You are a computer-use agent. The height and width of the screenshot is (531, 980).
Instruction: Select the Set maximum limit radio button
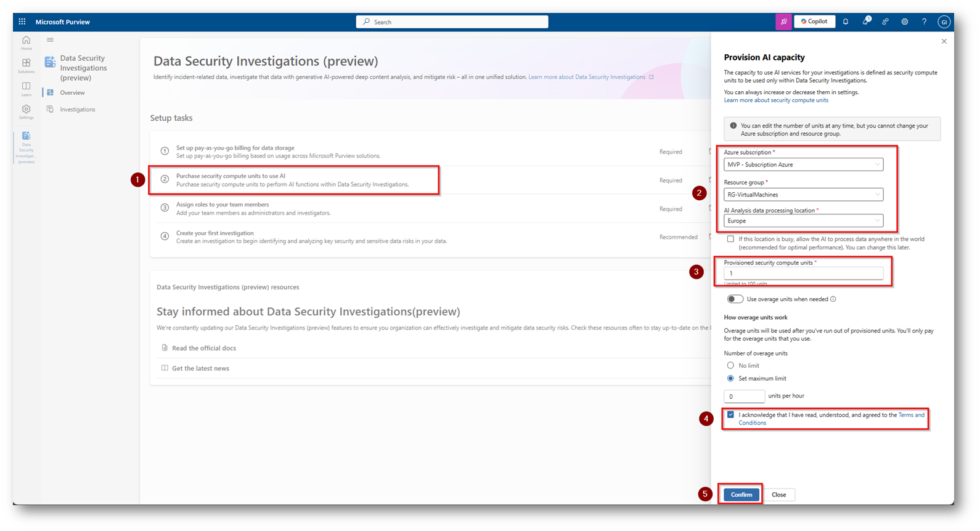730,379
